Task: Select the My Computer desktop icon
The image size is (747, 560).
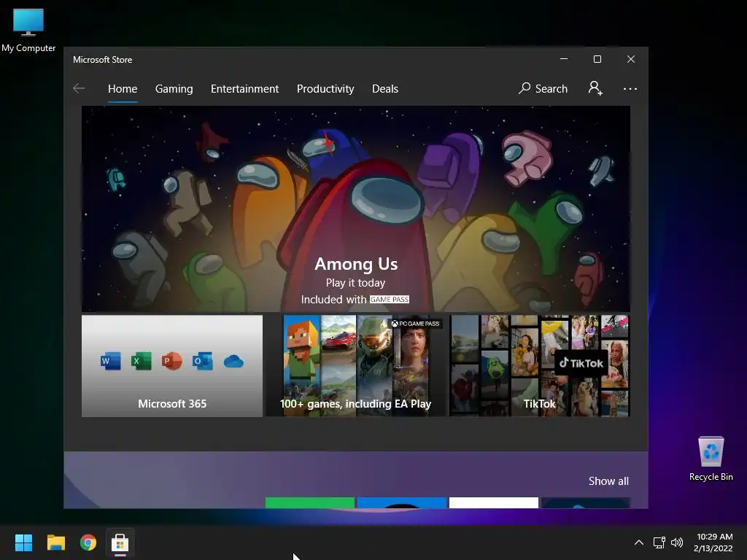Action: coord(28,31)
